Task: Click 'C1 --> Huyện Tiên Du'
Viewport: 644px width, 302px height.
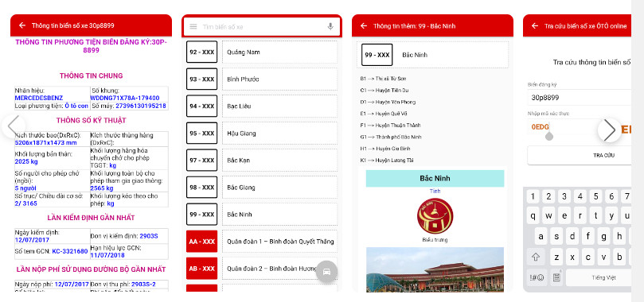Action: (384, 90)
